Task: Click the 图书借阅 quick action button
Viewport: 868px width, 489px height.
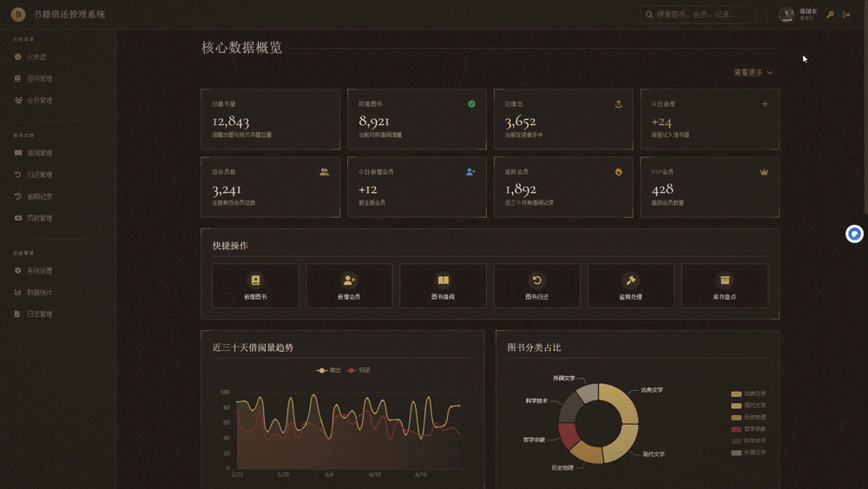Action: pyautogui.click(x=443, y=286)
